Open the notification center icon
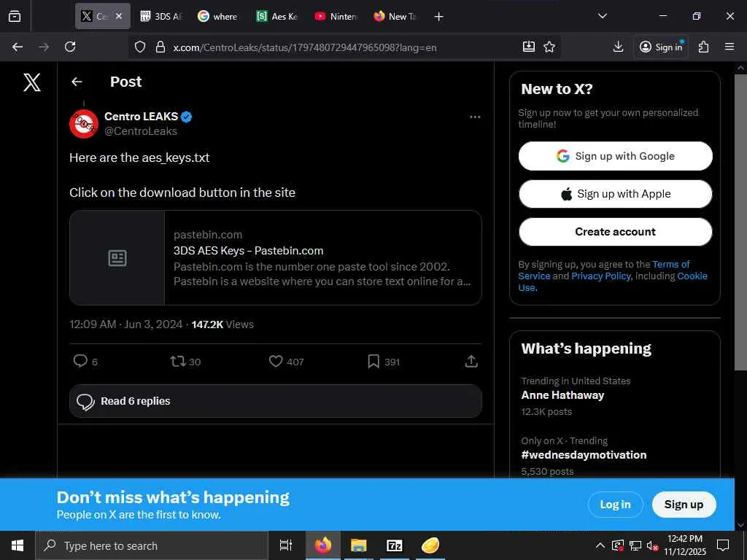 [x=723, y=545]
